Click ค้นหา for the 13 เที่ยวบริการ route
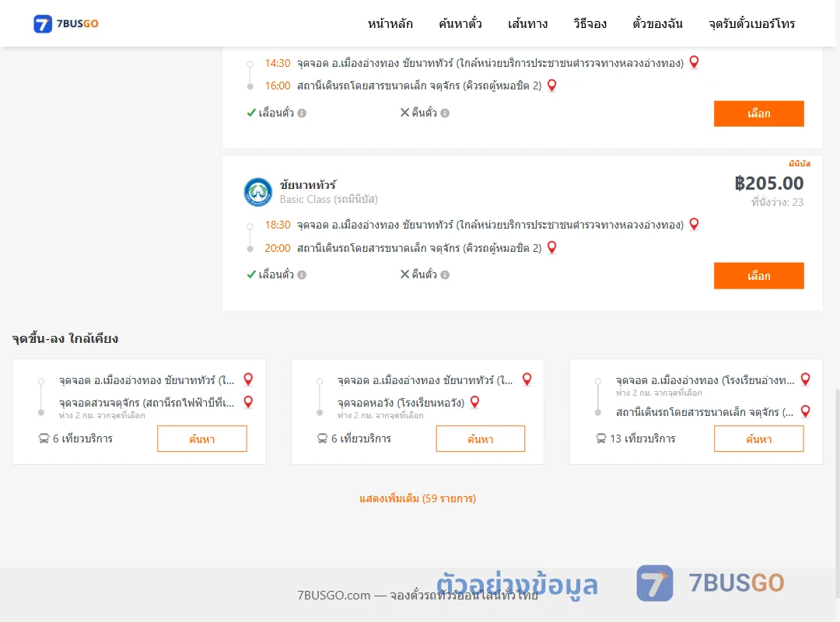The image size is (840, 622). [x=758, y=439]
